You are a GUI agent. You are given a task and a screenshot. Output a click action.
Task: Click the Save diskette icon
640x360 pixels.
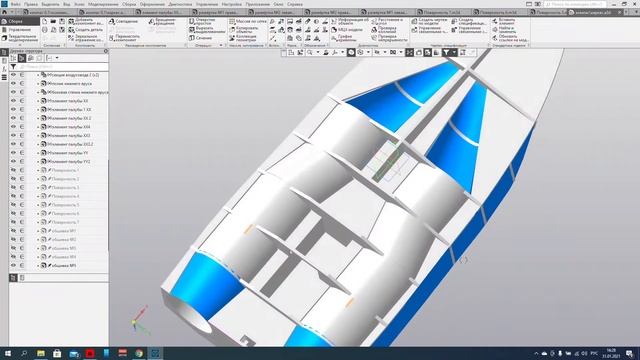pos(62,21)
